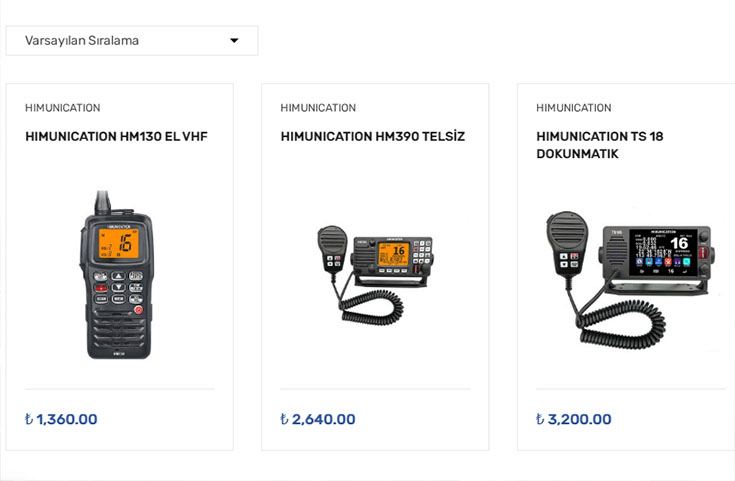Viewport: 735px width, 481px height.
Task: Click the orange display on HM130 radio
Action: click(119, 243)
